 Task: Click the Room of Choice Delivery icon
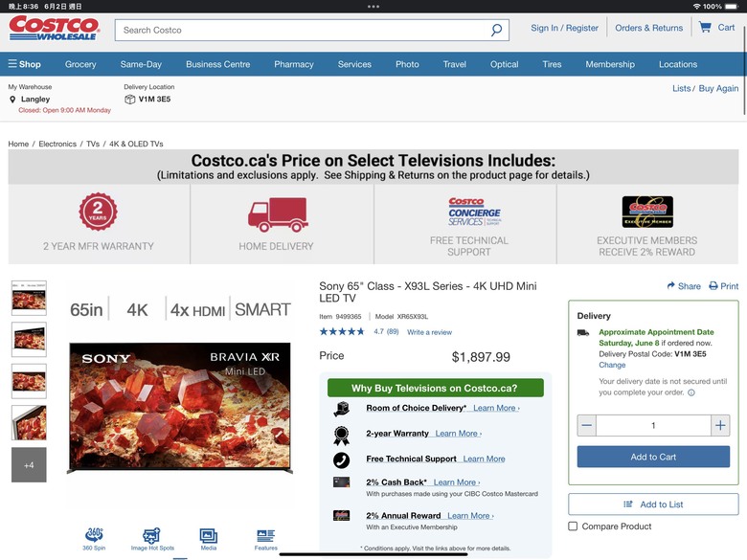point(341,409)
